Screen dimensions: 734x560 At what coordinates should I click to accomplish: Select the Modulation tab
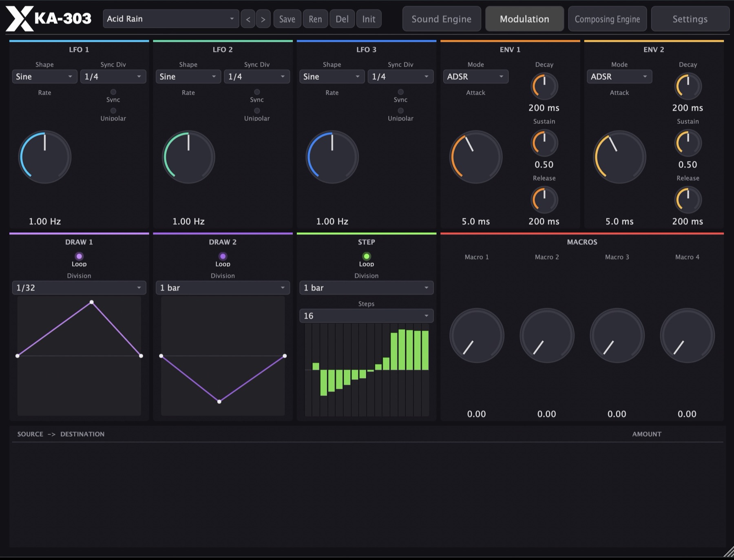pyautogui.click(x=524, y=19)
